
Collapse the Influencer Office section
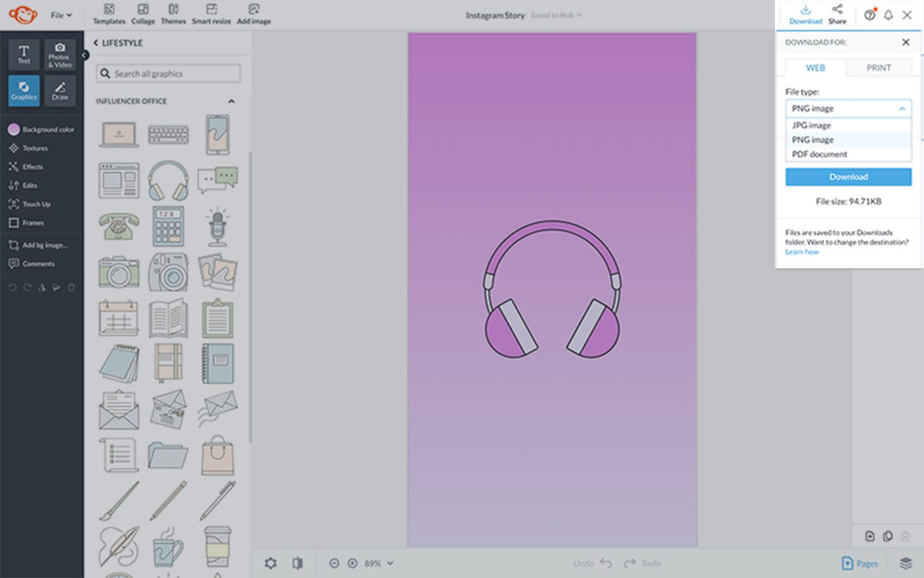point(232,101)
